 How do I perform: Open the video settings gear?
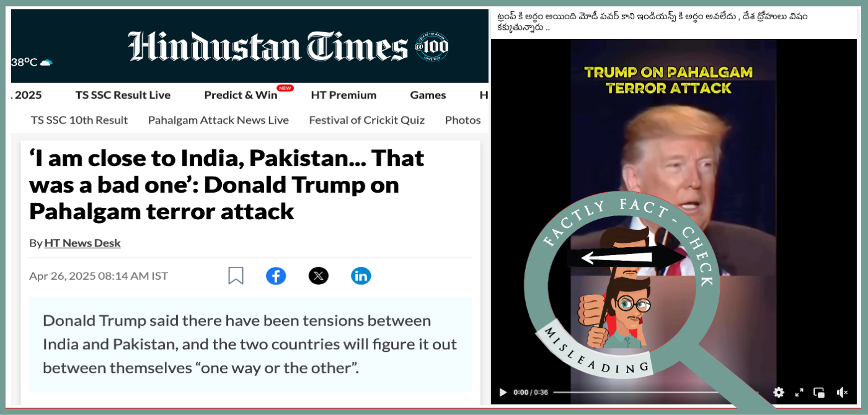[x=779, y=393]
